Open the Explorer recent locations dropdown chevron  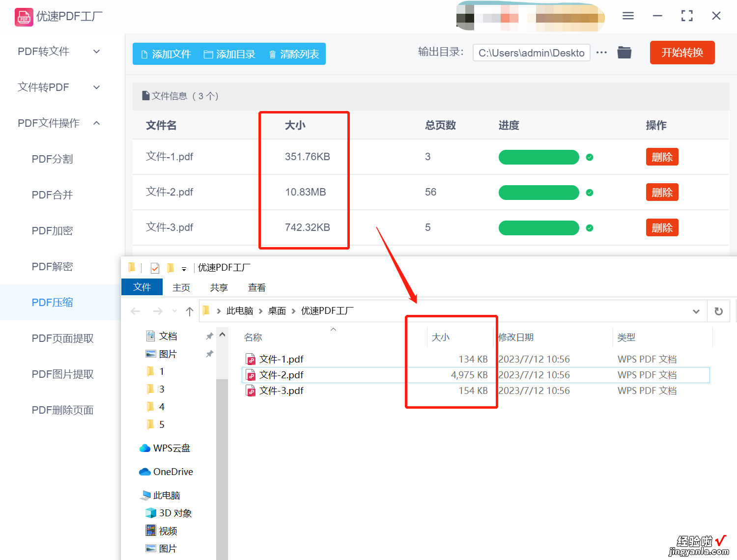pos(174,311)
